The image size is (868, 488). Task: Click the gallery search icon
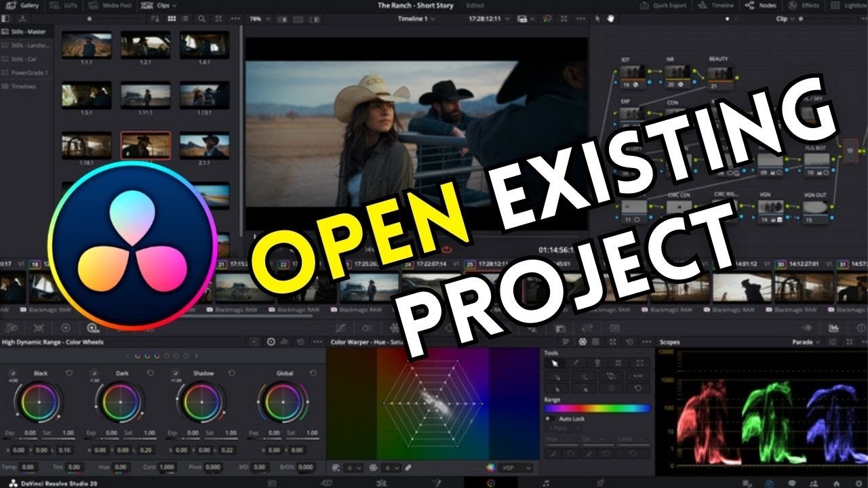201,19
